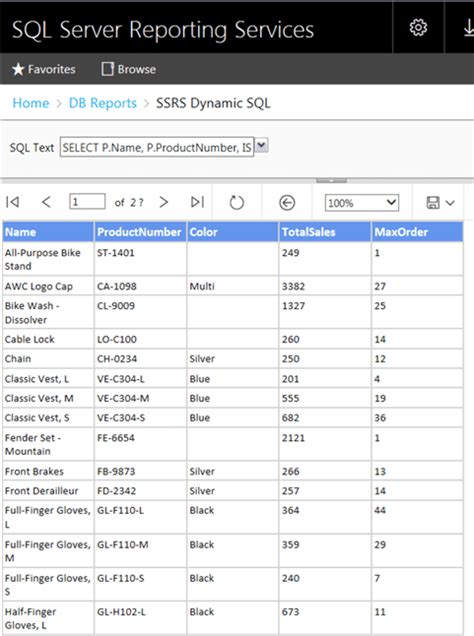Open Favorites with the star icon
This screenshot has width=474, height=636.
point(44,69)
